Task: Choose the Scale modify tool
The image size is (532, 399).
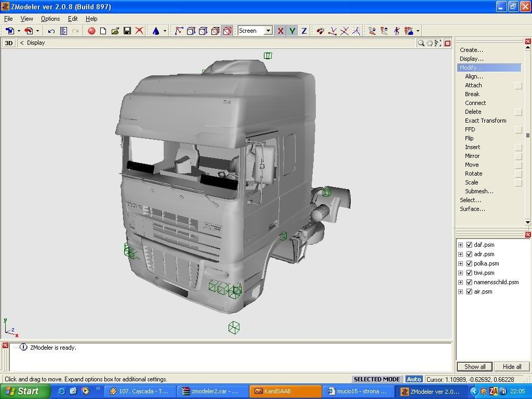Action: [471, 182]
